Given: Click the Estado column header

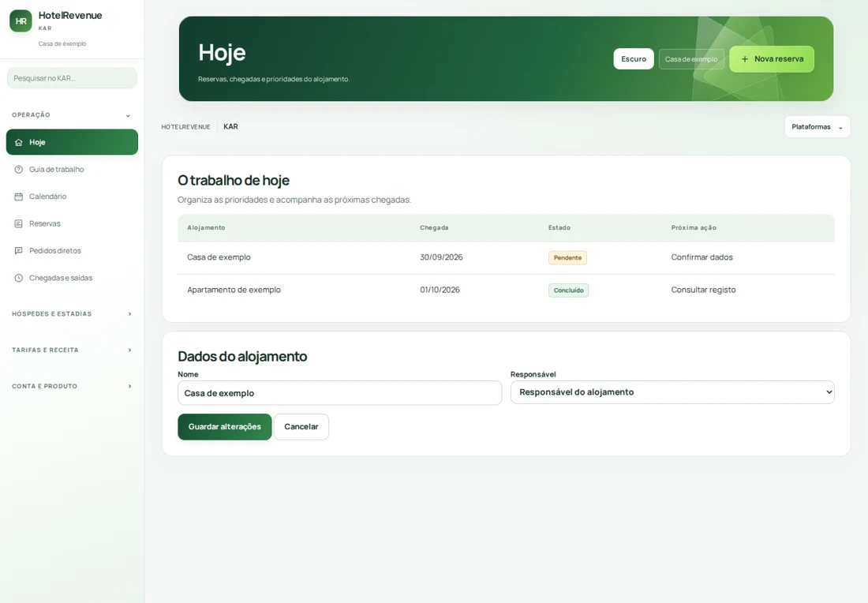Looking at the screenshot, I should tap(559, 227).
